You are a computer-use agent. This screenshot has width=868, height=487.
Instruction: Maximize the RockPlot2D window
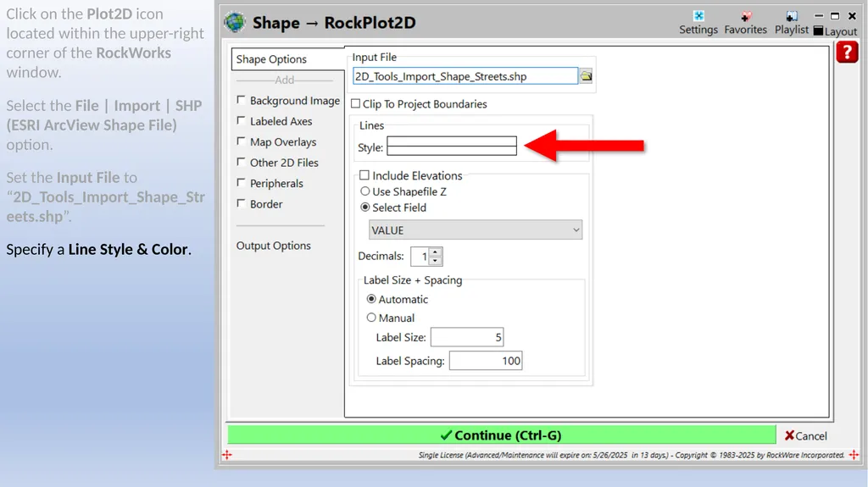click(835, 16)
